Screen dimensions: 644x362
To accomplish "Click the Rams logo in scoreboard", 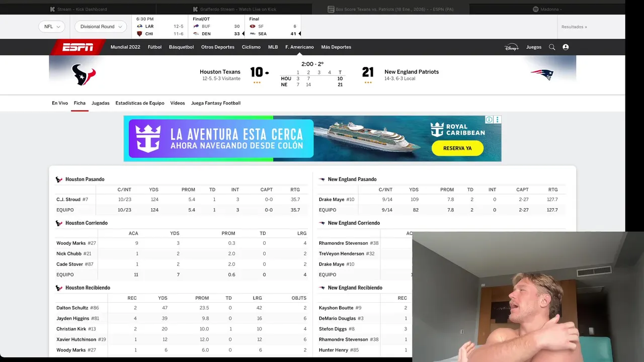I will 139,26.
